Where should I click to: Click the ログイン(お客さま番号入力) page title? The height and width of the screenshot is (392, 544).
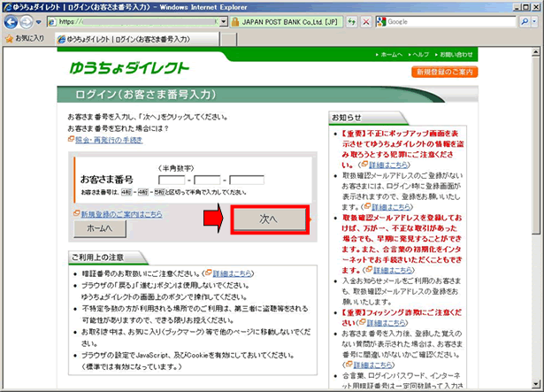pos(146,95)
